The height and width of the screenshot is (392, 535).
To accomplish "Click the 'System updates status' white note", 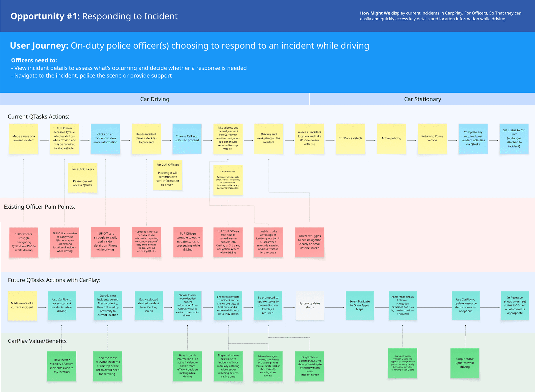I will [309, 305].
